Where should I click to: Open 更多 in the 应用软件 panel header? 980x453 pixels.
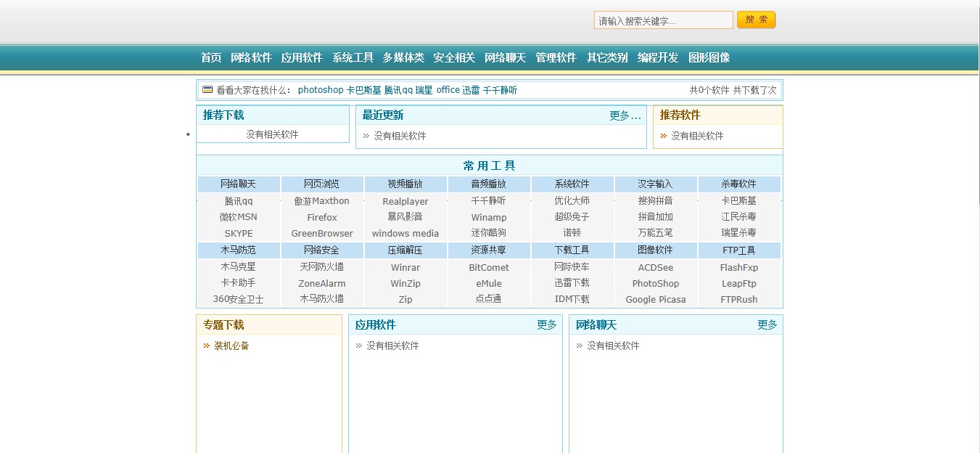pyautogui.click(x=547, y=325)
